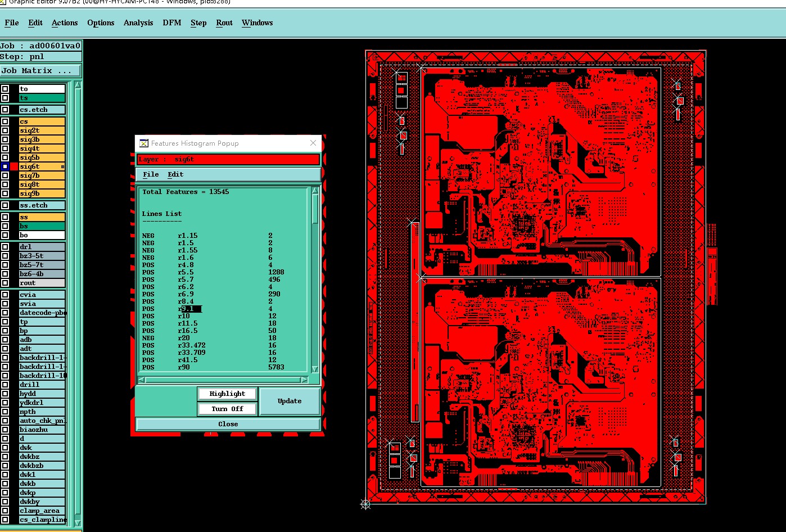Open the Actions menu
Image resolution: width=786 pixels, height=532 pixels.
pos(65,23)
